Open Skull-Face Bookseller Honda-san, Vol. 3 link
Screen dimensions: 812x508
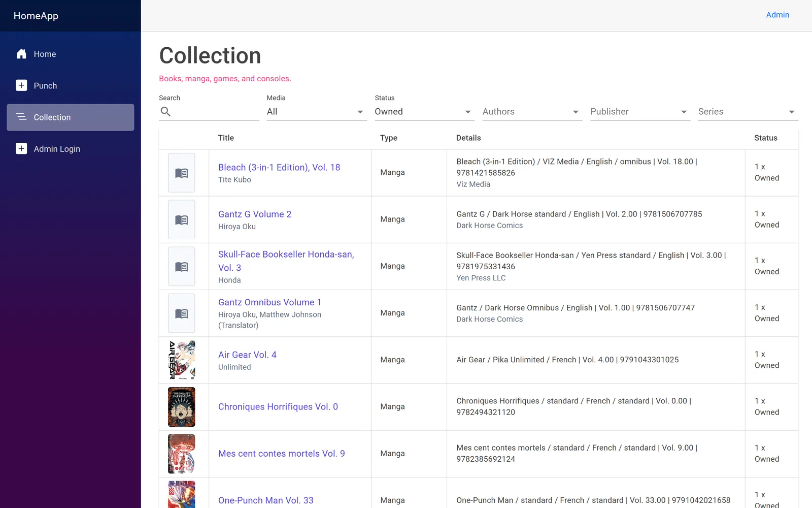286,261
